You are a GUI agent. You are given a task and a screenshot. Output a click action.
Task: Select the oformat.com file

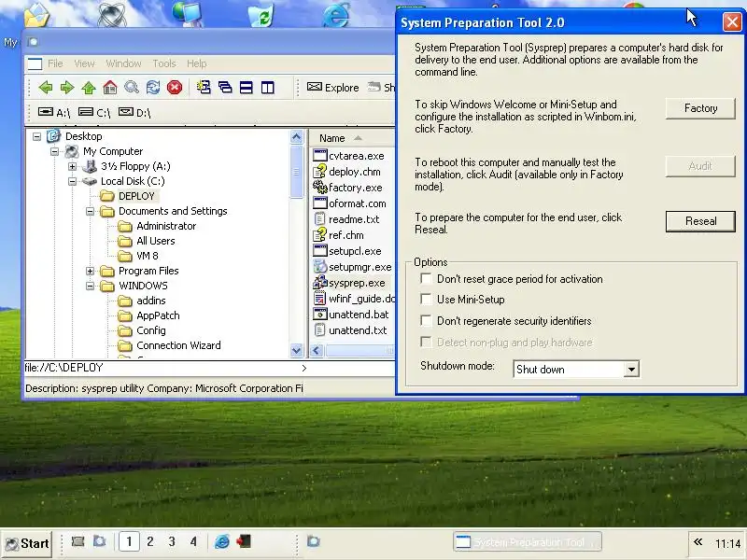pyautogui.click(x=349, y=203)
